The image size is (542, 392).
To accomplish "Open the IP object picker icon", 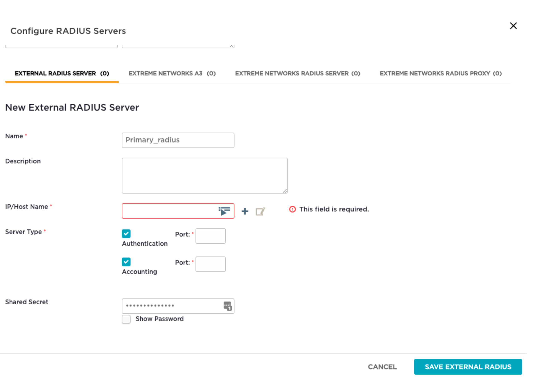I will pos(224,211).
